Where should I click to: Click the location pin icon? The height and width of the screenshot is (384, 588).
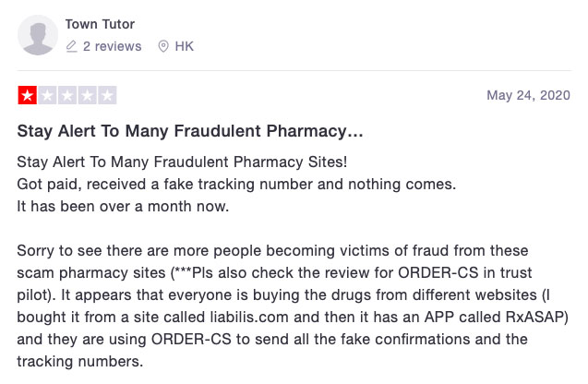[163, 46]
